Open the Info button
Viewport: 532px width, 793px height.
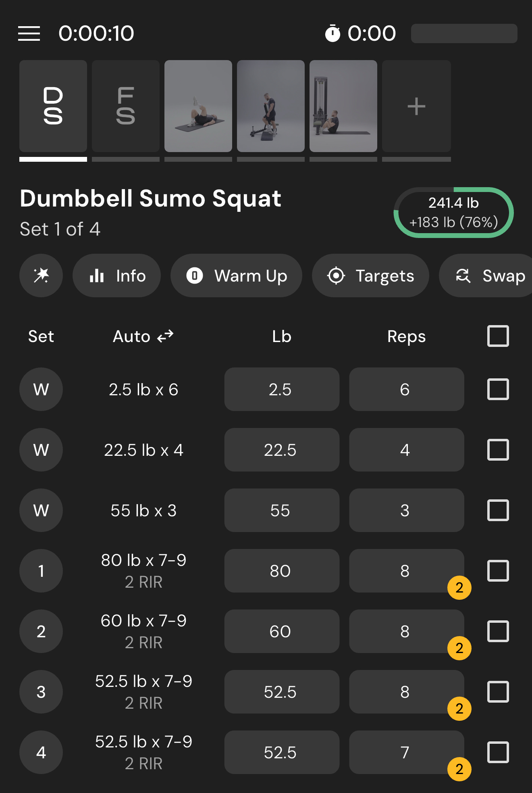116,276
